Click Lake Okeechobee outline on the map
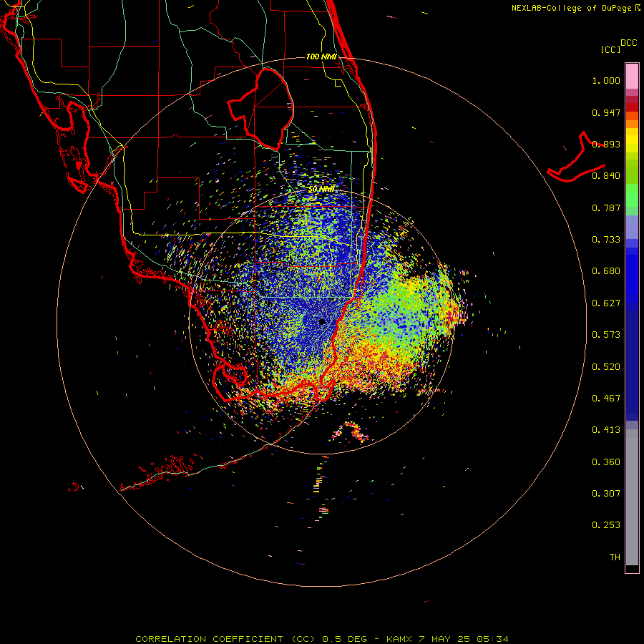 point(261,109)
